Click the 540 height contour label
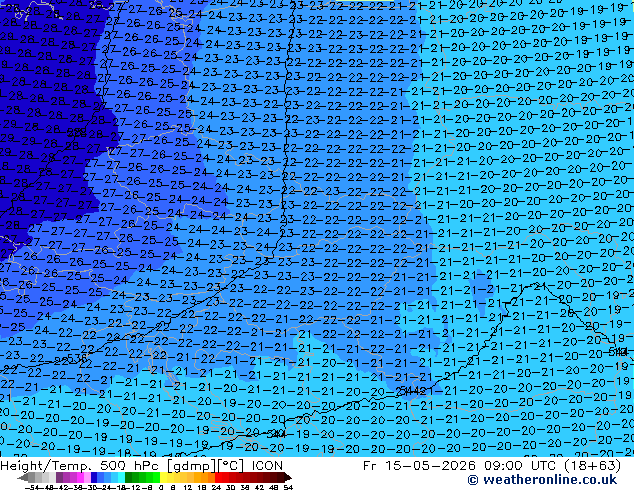 (x=276, y=435)
